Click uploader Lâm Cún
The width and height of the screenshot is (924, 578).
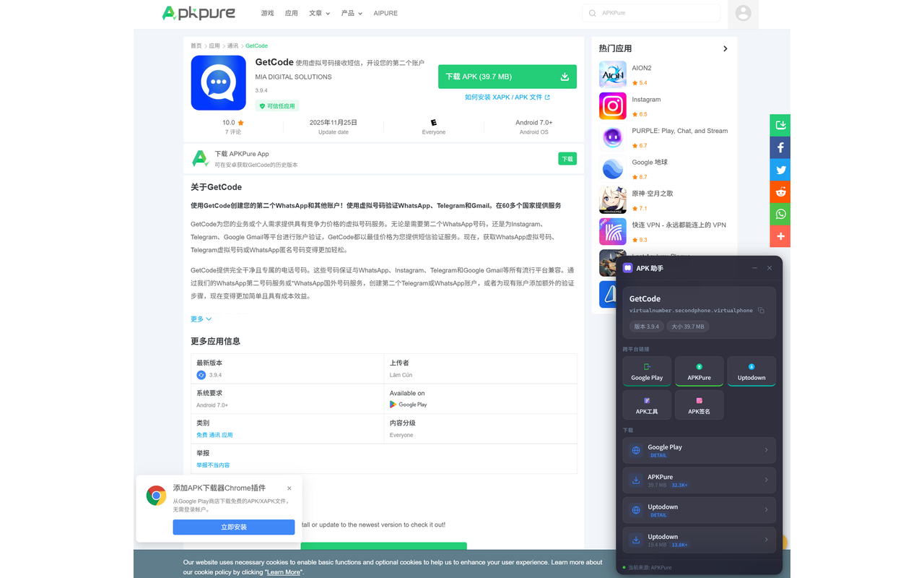[401, 375]
